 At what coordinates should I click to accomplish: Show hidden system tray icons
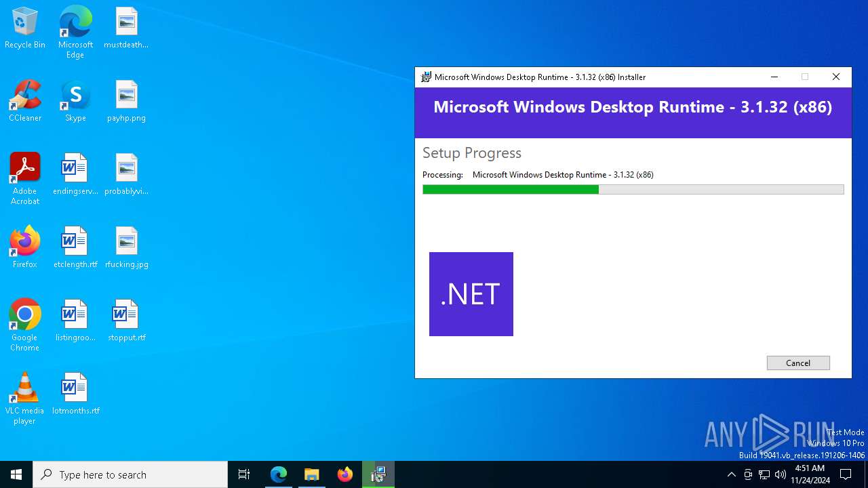pyautogui.click(x=731, y=474)
